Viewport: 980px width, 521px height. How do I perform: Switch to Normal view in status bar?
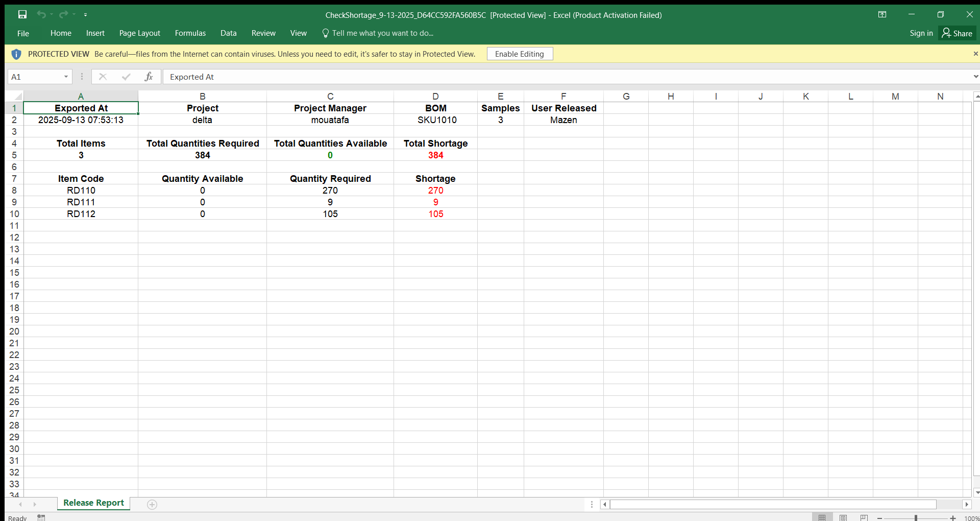click(822, 517)
